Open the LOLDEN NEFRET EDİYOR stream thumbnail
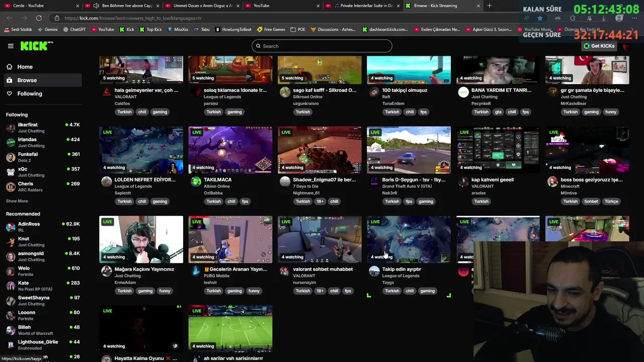Screen dimensions: 644x362 (x=141, y=150)
